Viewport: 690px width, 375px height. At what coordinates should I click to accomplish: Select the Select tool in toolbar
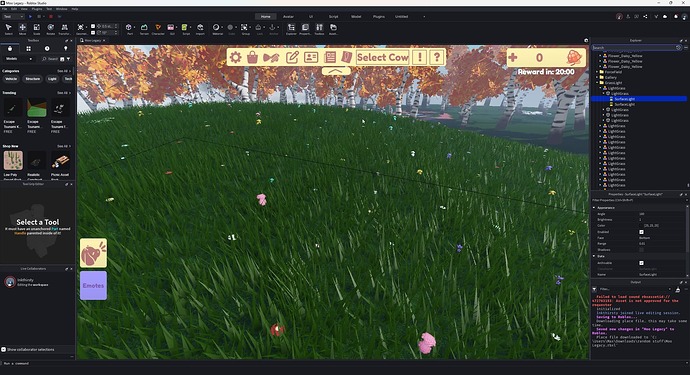point(8,29)
